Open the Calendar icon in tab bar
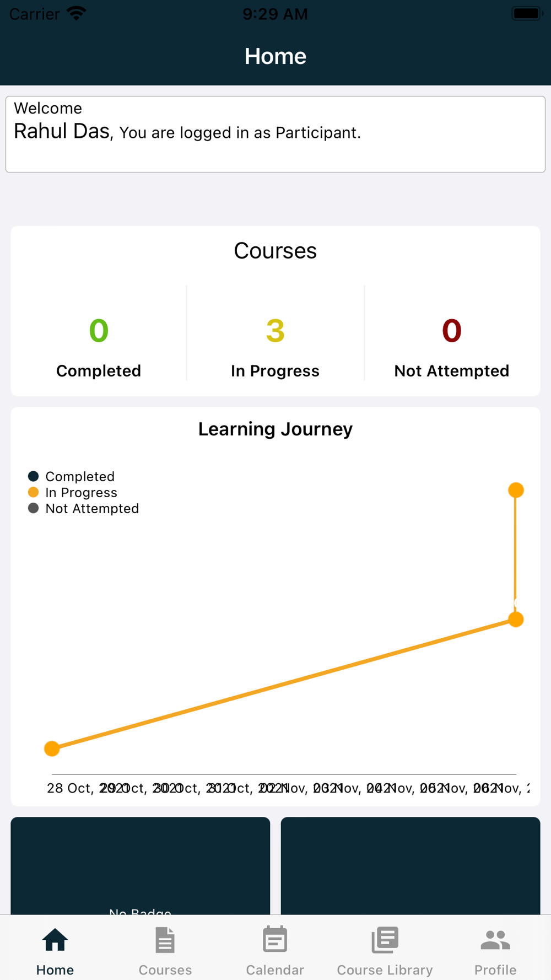 (275, 940)
